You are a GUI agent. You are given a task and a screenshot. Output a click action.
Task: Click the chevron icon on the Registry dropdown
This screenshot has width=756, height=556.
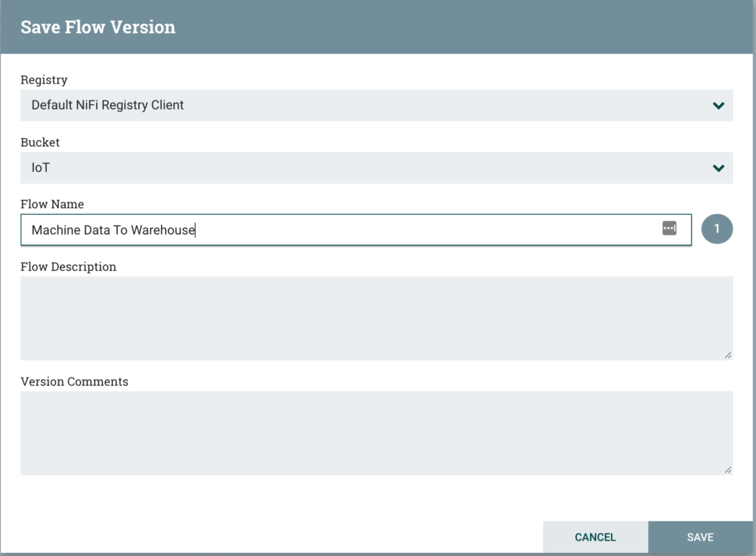(718, 106)
